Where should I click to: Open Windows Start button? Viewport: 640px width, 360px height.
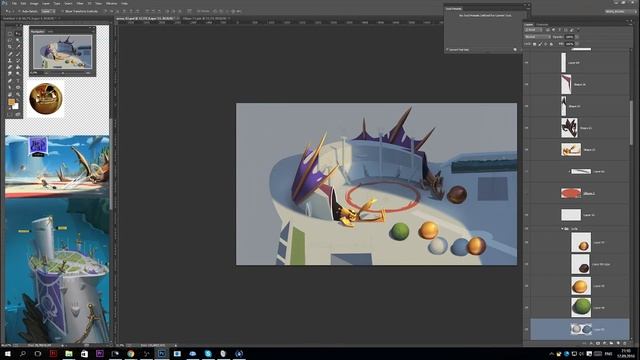pos(7,353)
